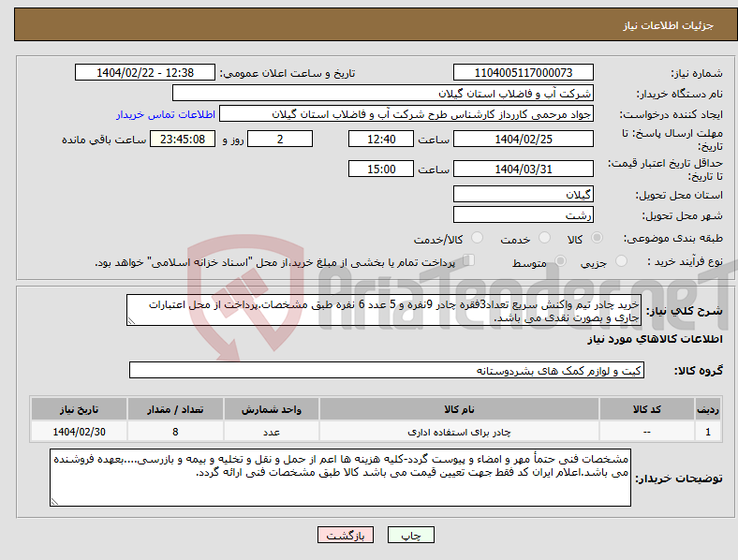
Task: Click the quantity cell showing 8
Action: [175, 432]
